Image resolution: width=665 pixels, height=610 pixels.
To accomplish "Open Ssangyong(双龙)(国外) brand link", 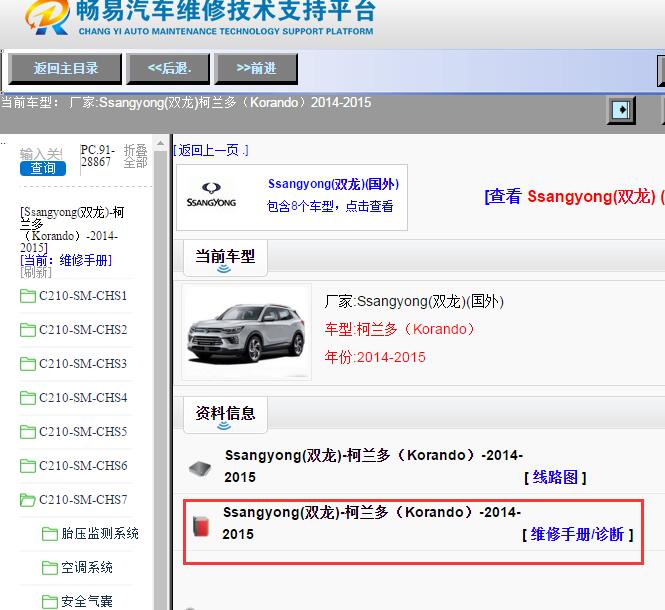I will [x=333, y=184].
